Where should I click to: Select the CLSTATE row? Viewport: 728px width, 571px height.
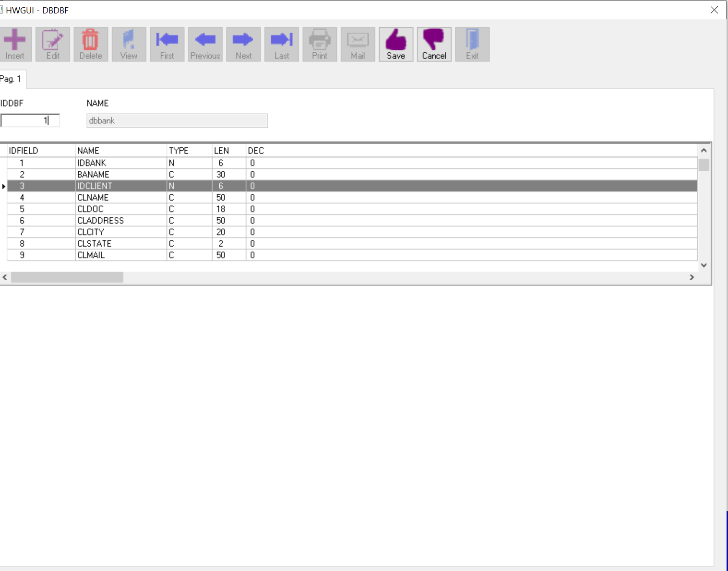pos(352,244)
